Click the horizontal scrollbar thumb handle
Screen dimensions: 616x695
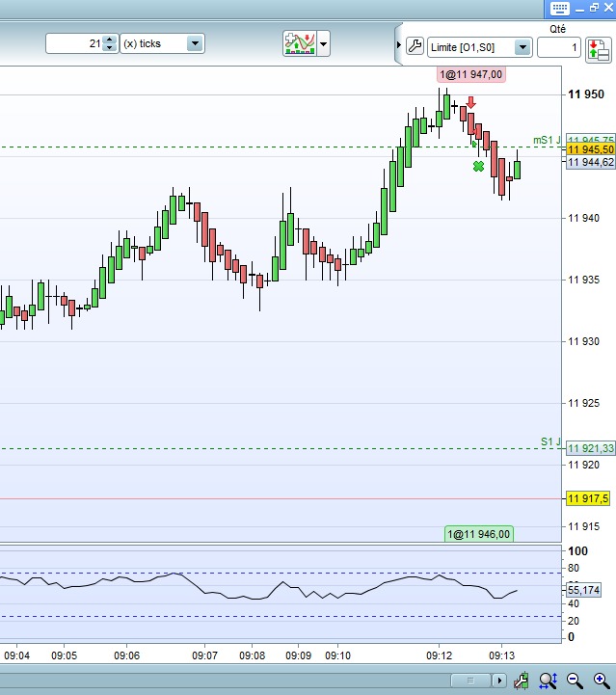pyautogui.click(x=470, y=681)
